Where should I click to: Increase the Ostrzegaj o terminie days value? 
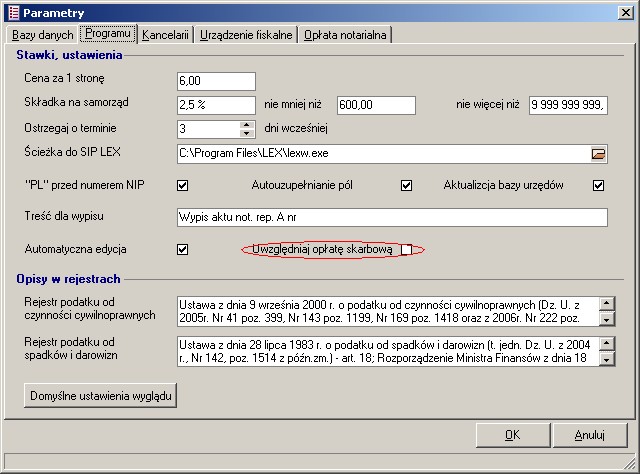[x=246, y=124]
